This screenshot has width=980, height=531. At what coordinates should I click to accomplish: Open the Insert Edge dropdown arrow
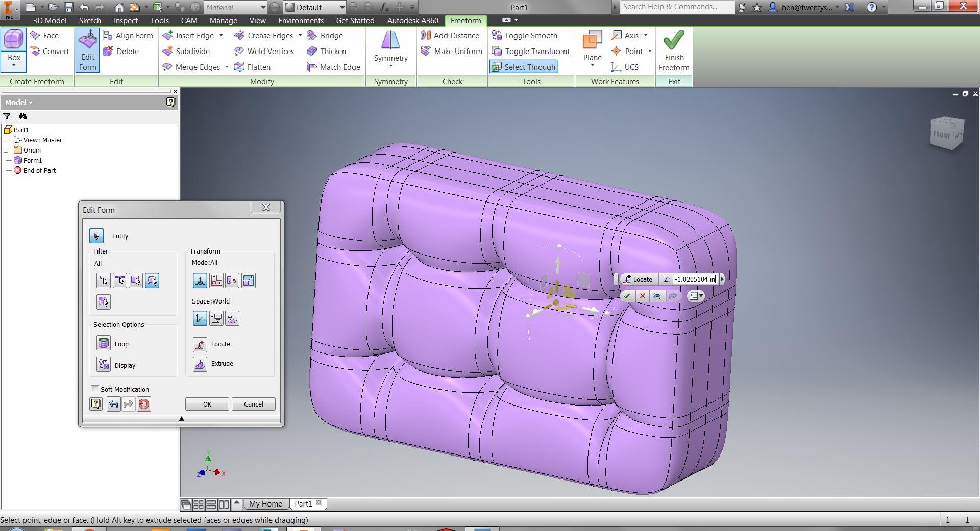[x=221, y=36]
